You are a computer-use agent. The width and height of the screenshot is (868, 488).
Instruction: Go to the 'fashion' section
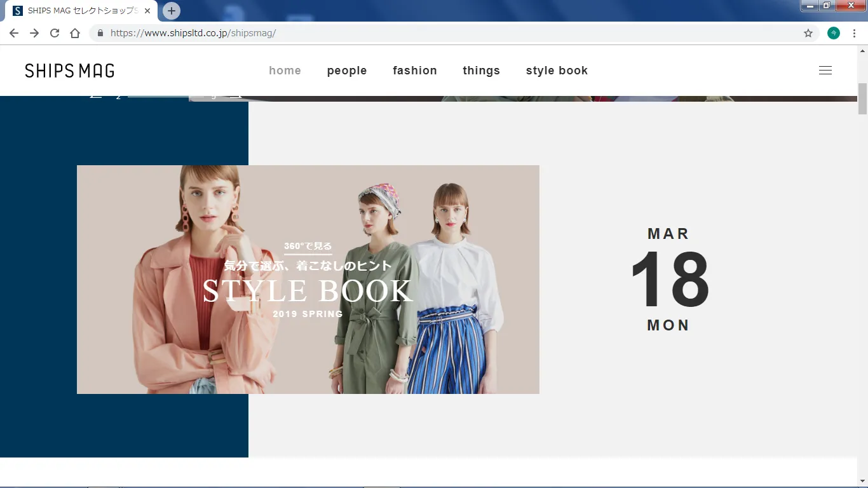coord(415,71)
